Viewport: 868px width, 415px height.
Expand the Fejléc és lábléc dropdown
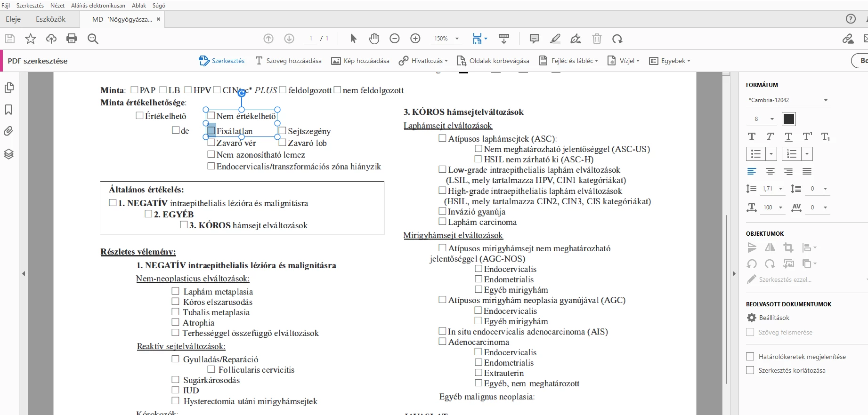(x=568, y=61)
